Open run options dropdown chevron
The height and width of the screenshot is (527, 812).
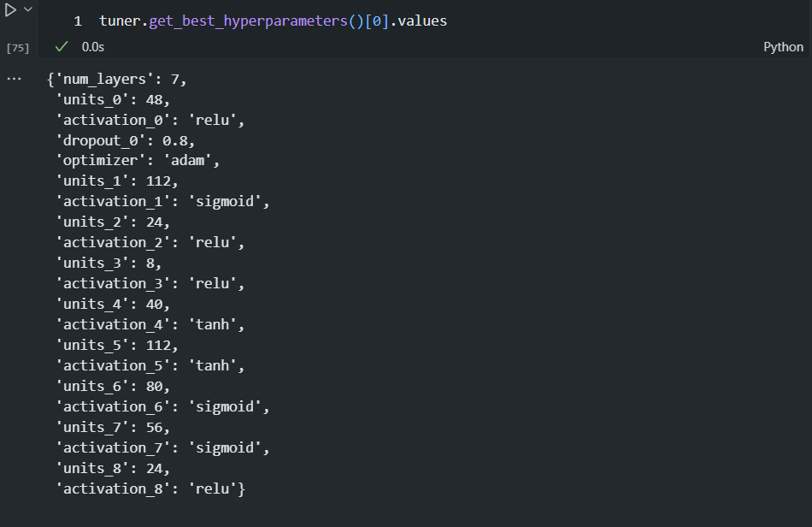(x=28, y=9)
